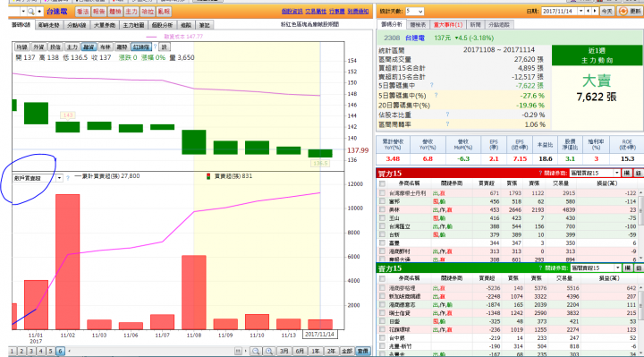The width and height of the screenshot is (644, 357).
Task: Toggle the 投信 overlay button
Action: [55, 47]
